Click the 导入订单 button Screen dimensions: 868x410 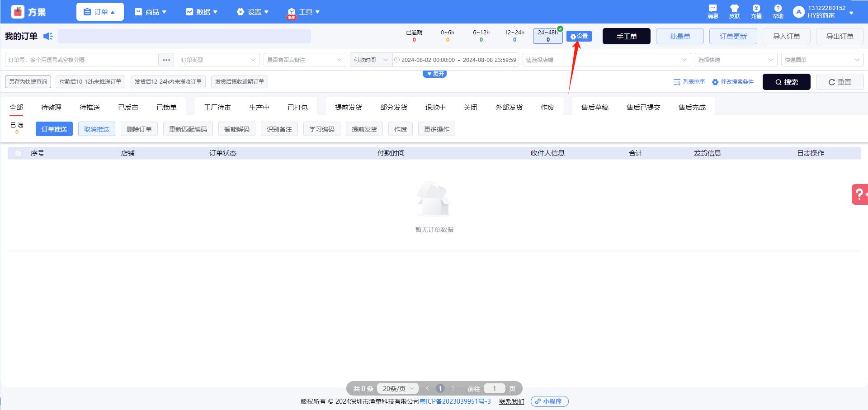click(x=787, y=36)
